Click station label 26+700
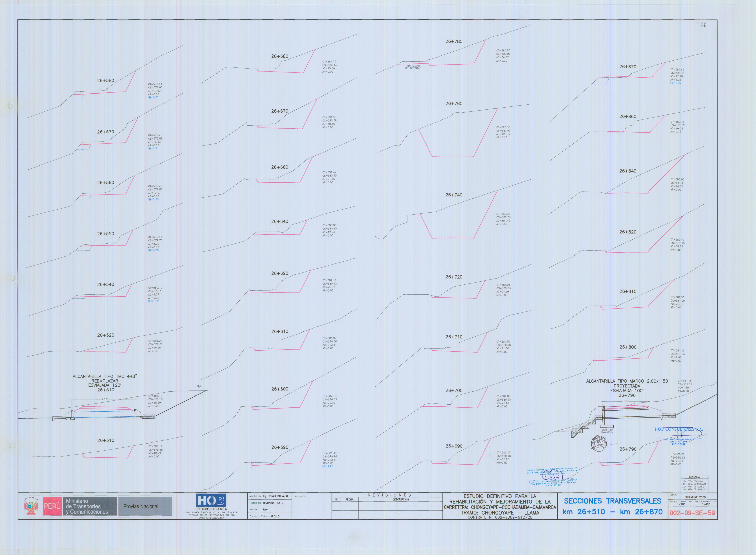The width and height of the screenshot is (756, 555). point(454,391)
